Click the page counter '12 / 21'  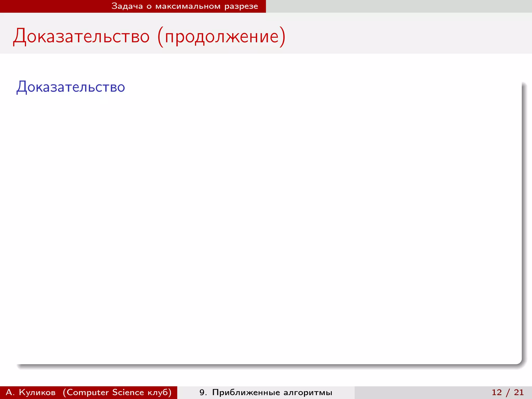click(x=508, y=392)
